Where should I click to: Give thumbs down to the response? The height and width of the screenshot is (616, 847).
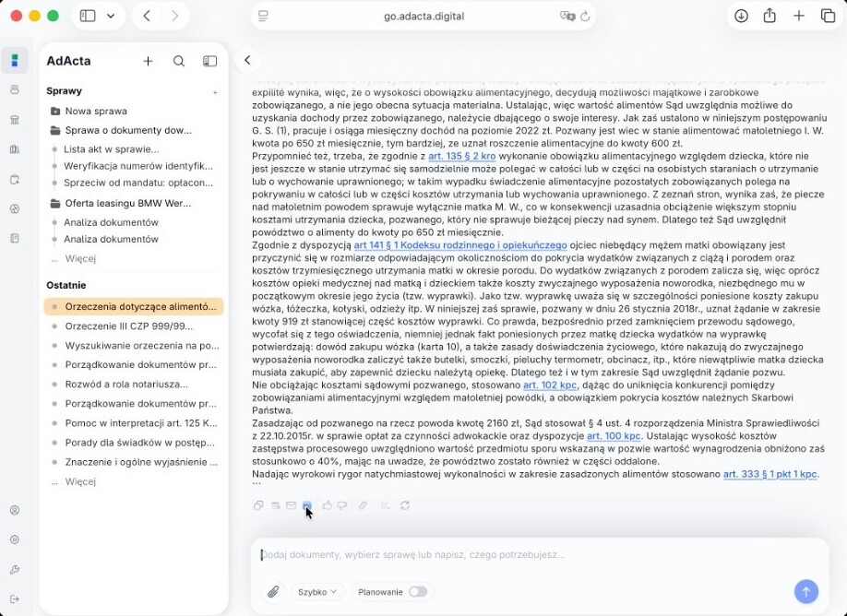(342, 505)
